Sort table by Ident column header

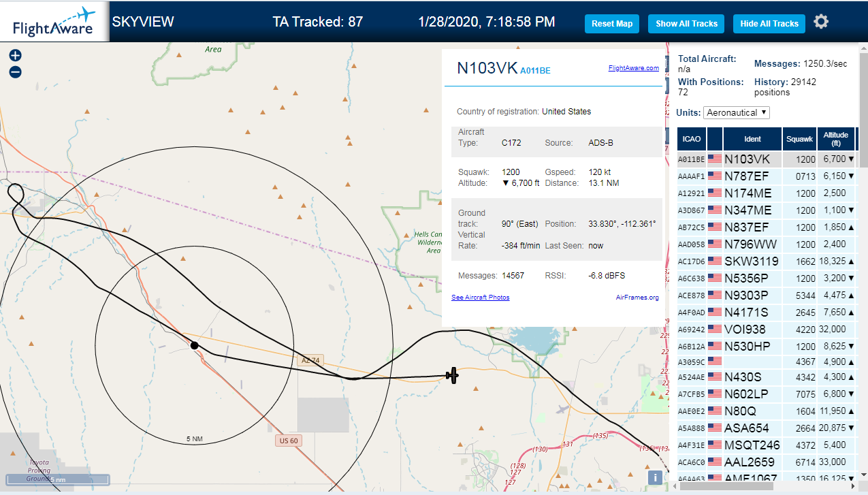(x=752, y=139)
